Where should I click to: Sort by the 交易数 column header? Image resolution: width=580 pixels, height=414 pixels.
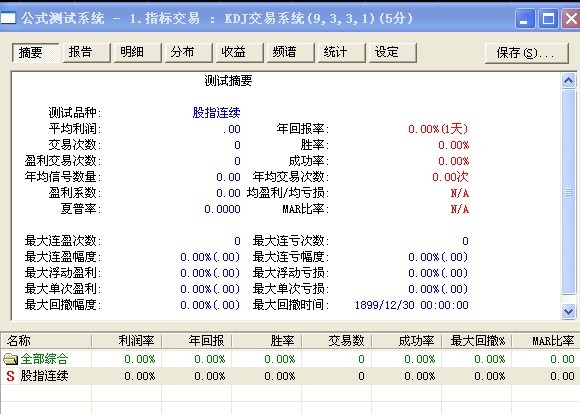tap(337, 340)
